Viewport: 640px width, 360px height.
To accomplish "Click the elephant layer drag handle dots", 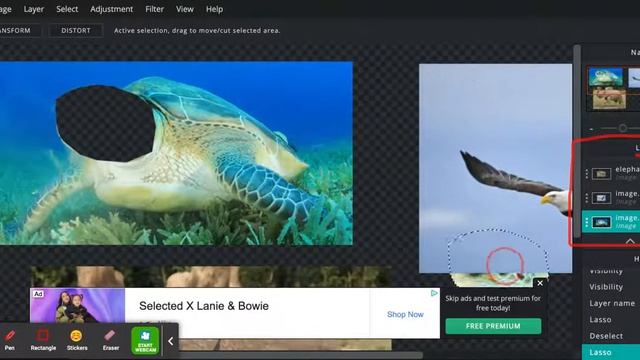I will tap(587, 174).
